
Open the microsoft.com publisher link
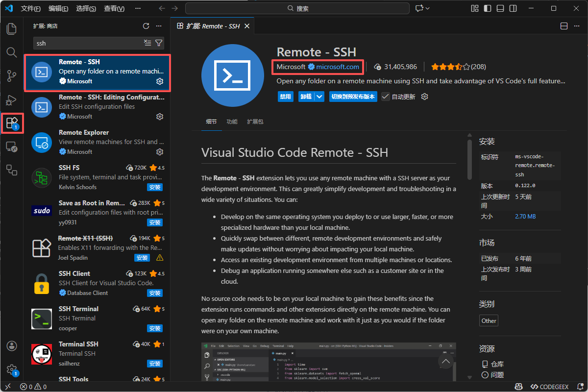point(337,67)
